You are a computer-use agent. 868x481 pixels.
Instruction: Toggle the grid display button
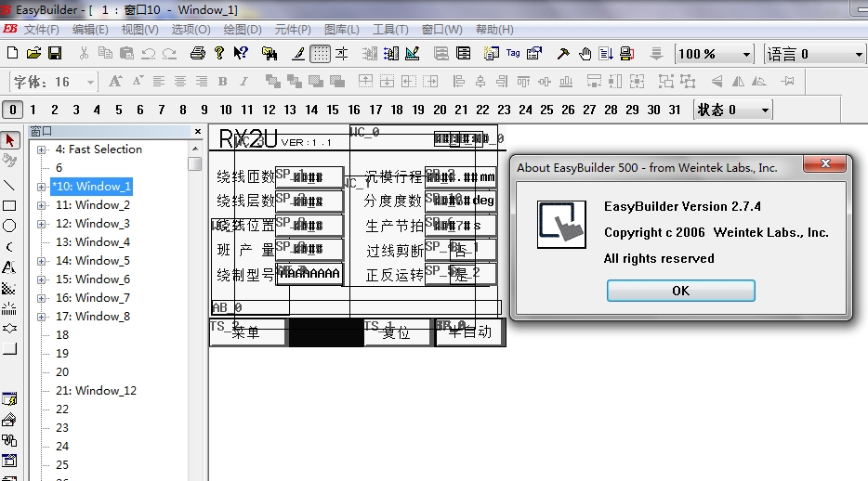(320, 54)
